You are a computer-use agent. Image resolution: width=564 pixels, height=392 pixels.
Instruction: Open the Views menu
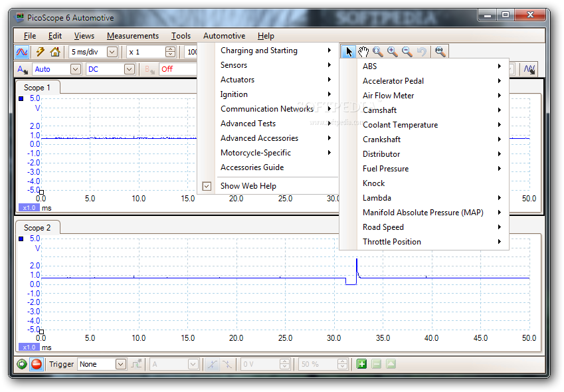[x=84, y=36]
